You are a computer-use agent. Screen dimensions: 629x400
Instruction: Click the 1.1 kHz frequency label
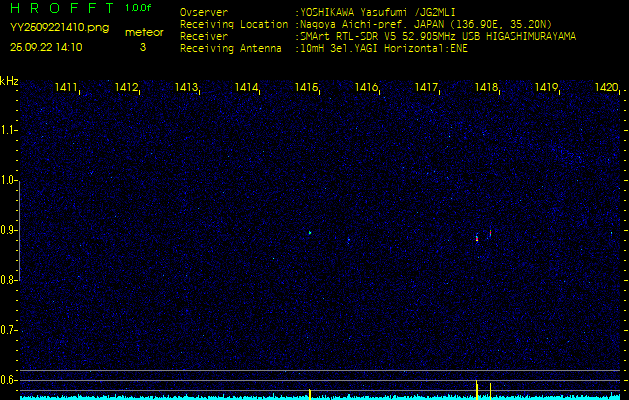pyautogui.click(x=9, y=130)
